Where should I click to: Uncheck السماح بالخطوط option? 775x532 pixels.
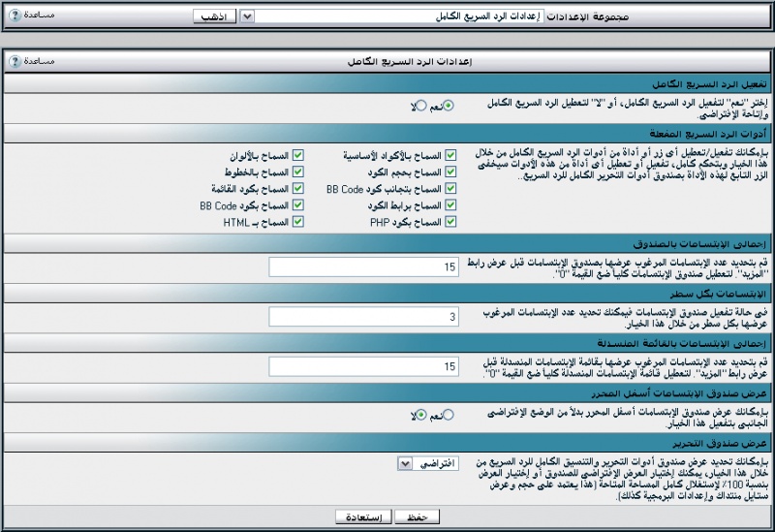298,172
